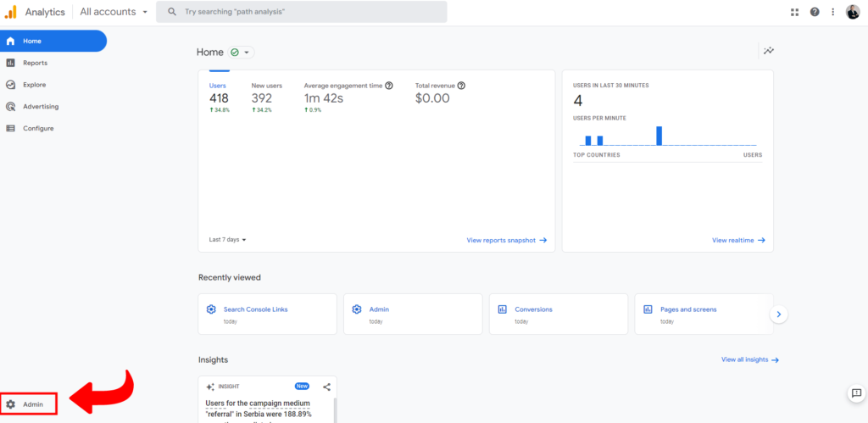Click next arrow in Recently viewed carousel
The height and width of the screenshot is (423, 868).
tap(778, 314)
